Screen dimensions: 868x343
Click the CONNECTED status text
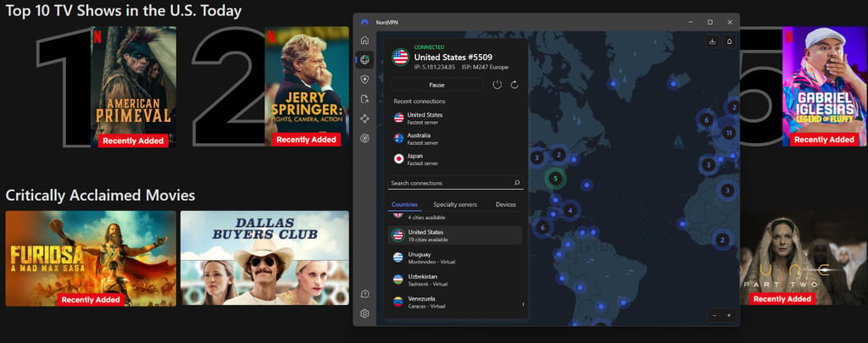tap(429, 47)
